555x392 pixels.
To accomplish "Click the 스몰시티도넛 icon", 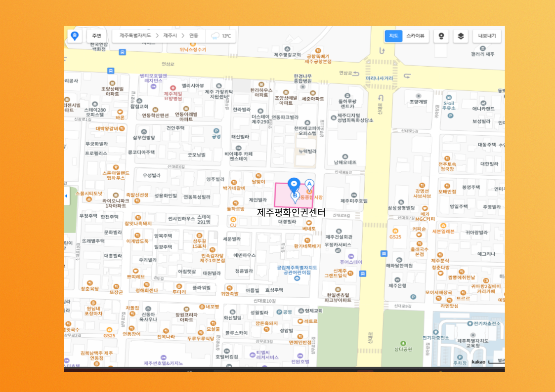I will 89,199.
